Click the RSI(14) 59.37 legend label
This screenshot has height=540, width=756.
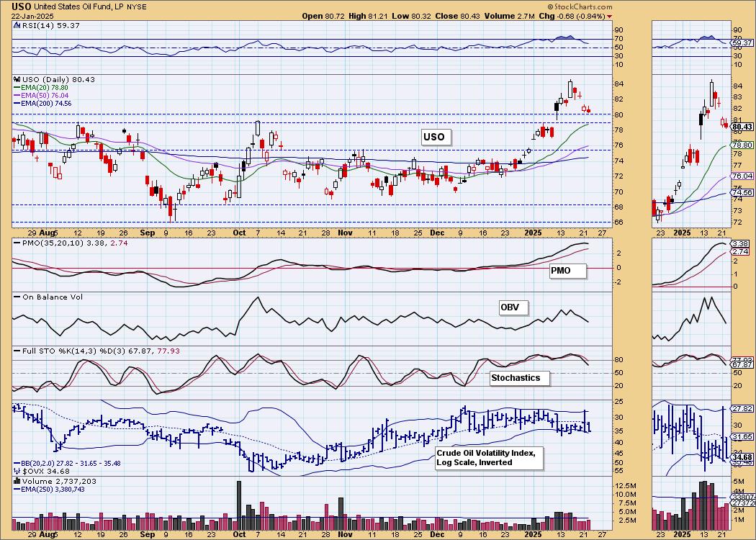click(50, 25)
